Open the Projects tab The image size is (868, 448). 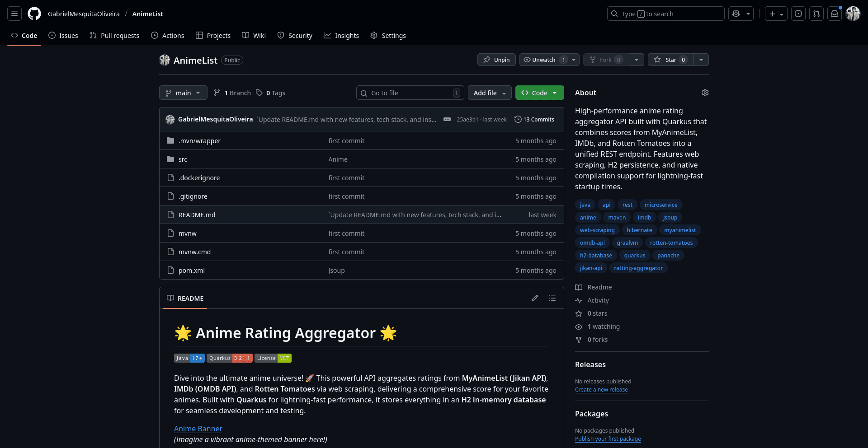click(213, 36)
